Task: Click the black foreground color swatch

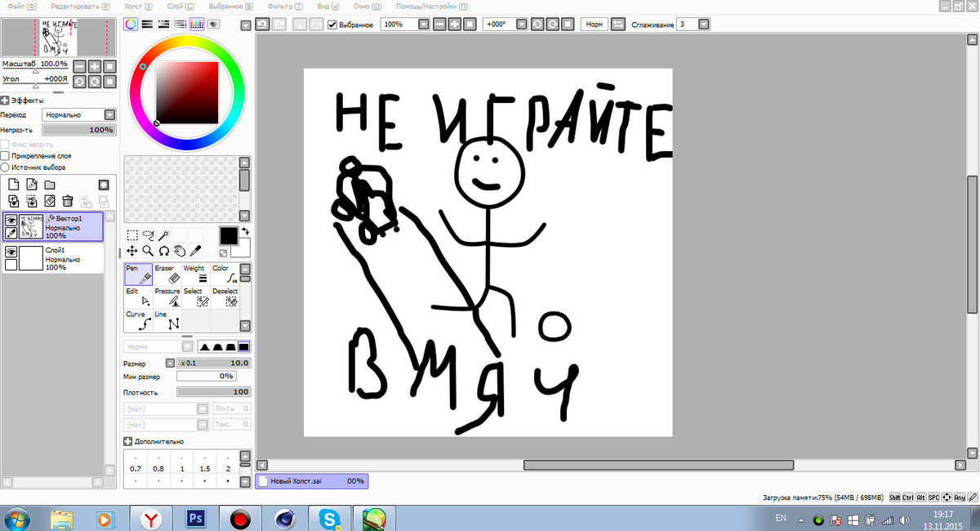Action: 229,235
